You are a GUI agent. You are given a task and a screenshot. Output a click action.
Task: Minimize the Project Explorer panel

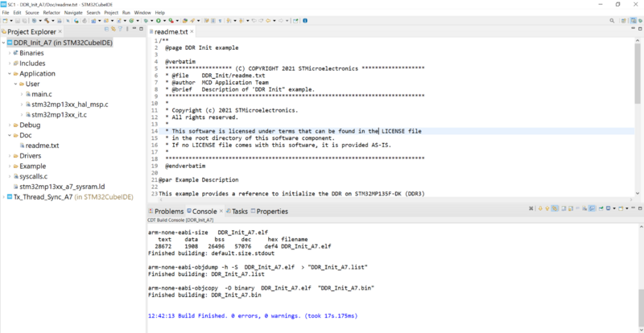[134, 29]
